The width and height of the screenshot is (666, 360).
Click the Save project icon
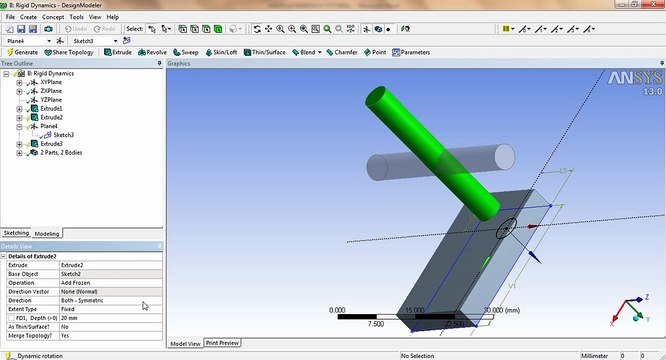coord(21,29)
